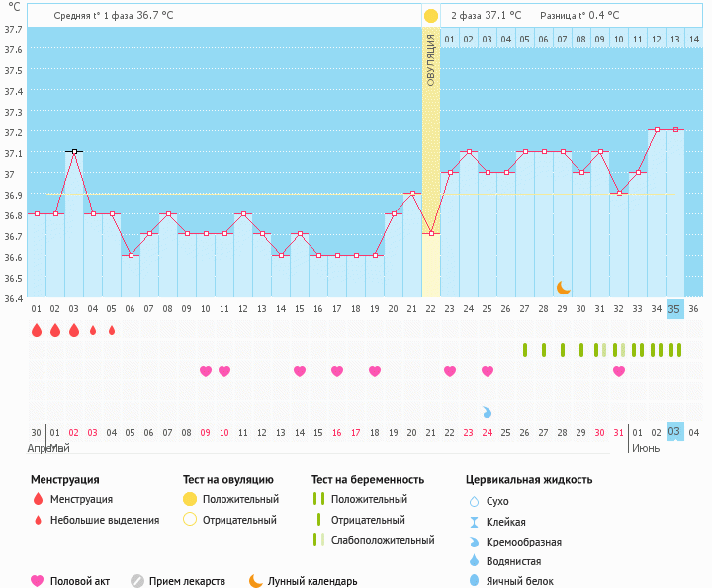Click the 'Слабоположительный' pregnancy test legend icon
The height and width of the screenshot is (588, 712).
[317, 540]
